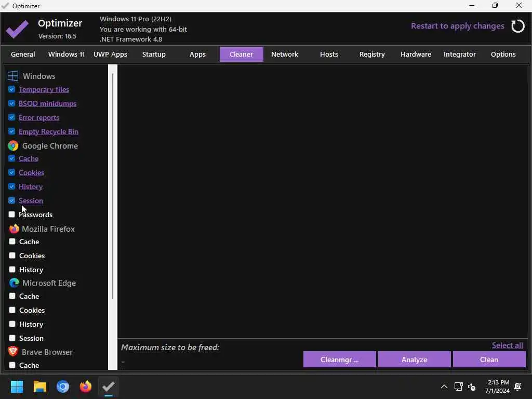Click the Mozilla Firefox section heading
This screenshot has width=532, height=399.
(48, 229)
